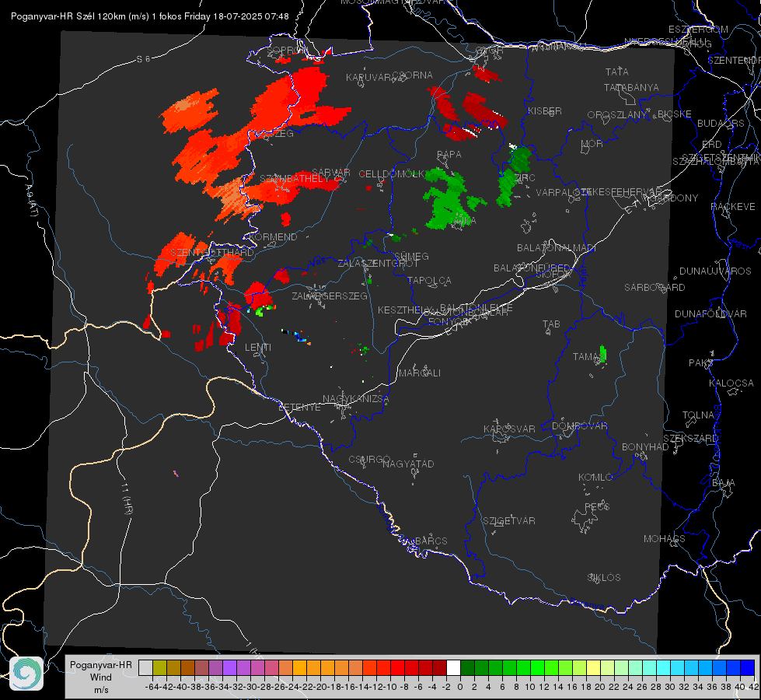Click the OROSZLANY city label
Screen dimensions: 761x700
(x=617, y=115)
